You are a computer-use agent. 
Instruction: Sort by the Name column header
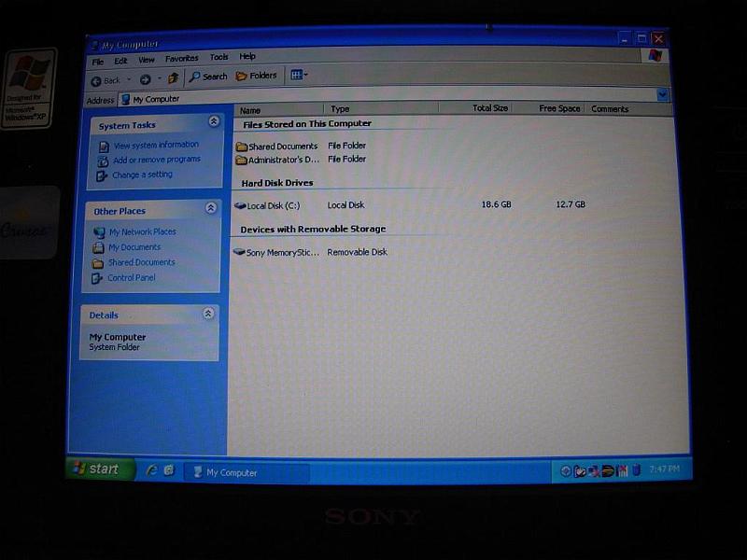(x=279, y=110)
